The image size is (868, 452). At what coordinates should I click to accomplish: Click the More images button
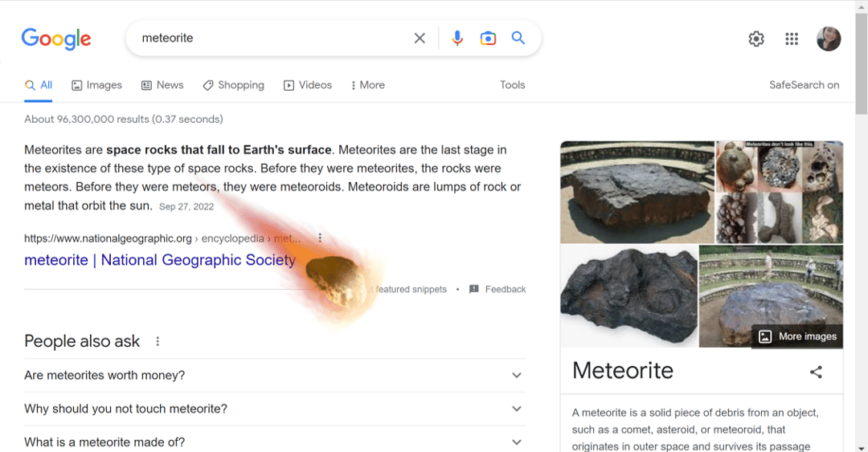(798, 336)
